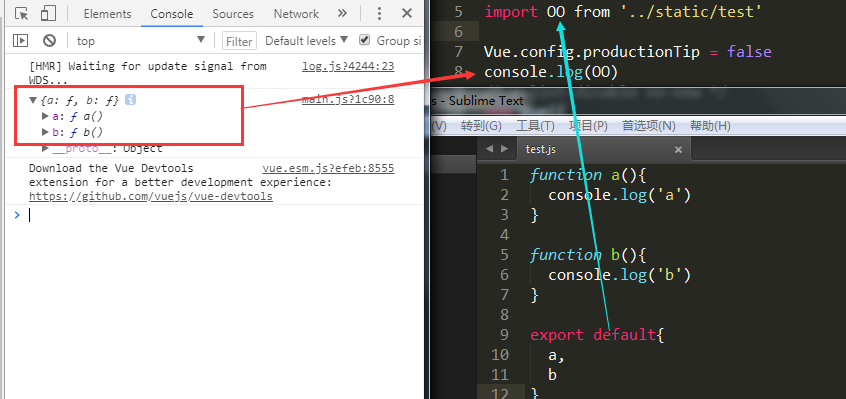
Task: Open Sublime Text 项目(P) menu
Action: (x=588, y=126)
